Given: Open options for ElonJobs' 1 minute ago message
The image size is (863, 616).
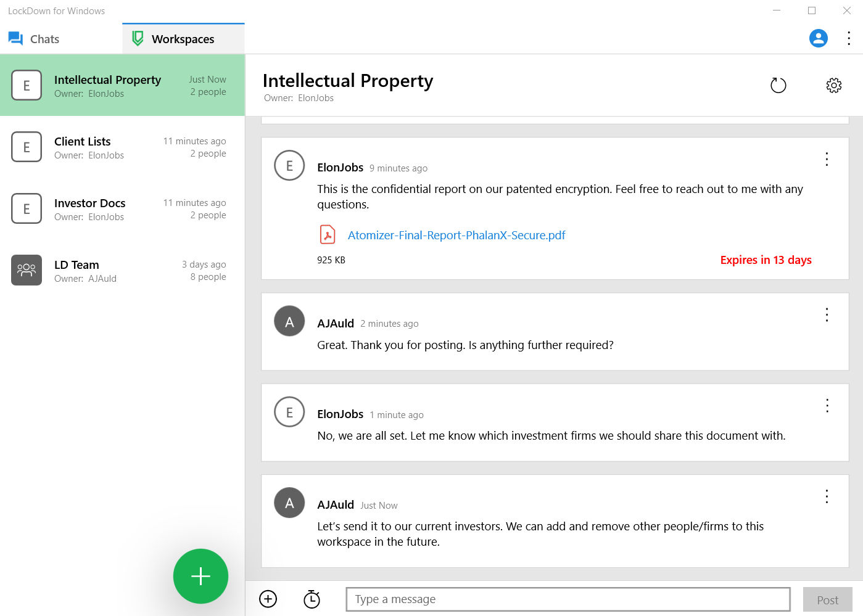Looking at the screenshot, I should tap(827, 406).
